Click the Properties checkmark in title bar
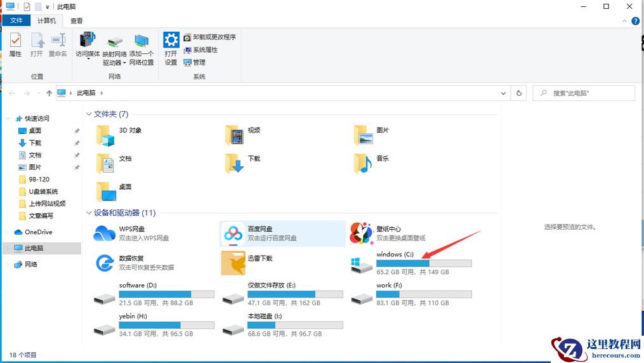This screenshot has width=644, height=363. [27, 6]
